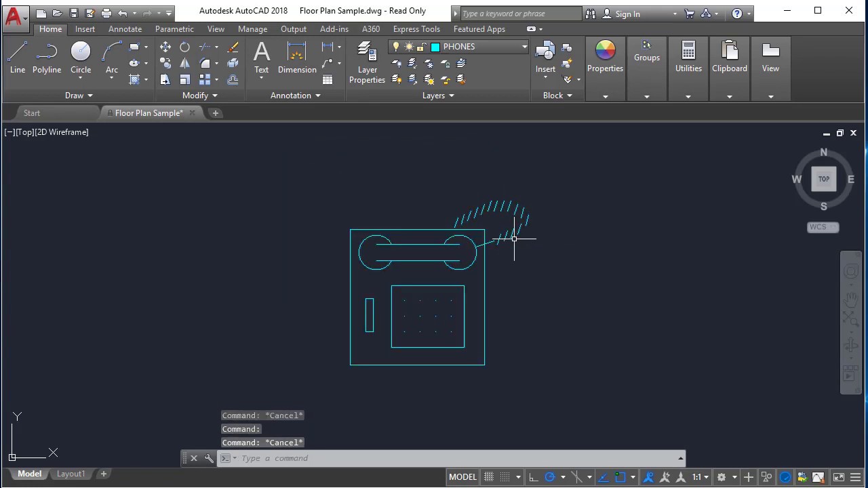Add new drawing tab with plus

click(x=216, y=113)
